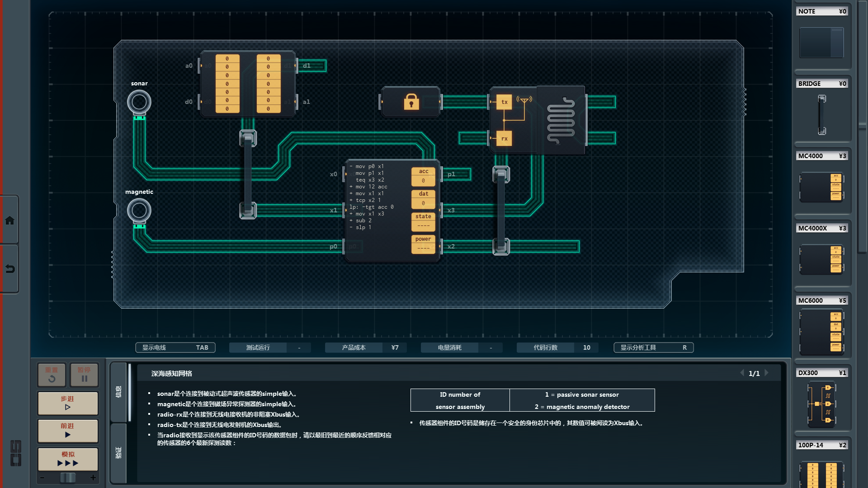Screen dimensions: 868x488
Task: Click 显示分析工具 show analysis tool button
Action: [653, 347]
